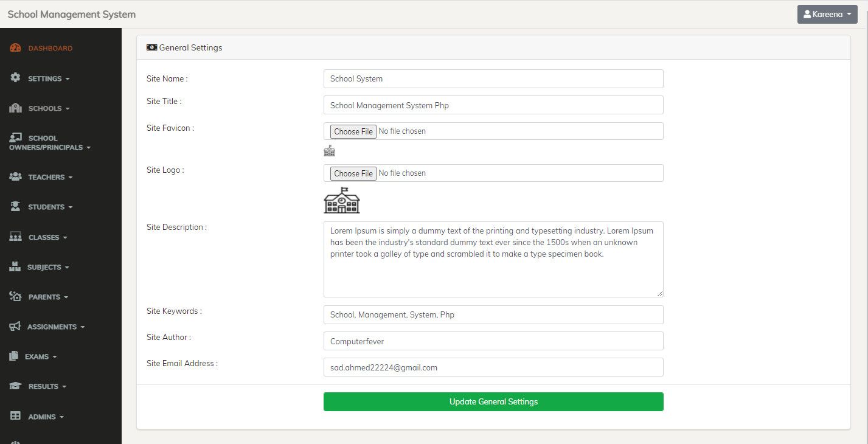Open the Dashboard menu item
The image size is (868, 444).
50,48
